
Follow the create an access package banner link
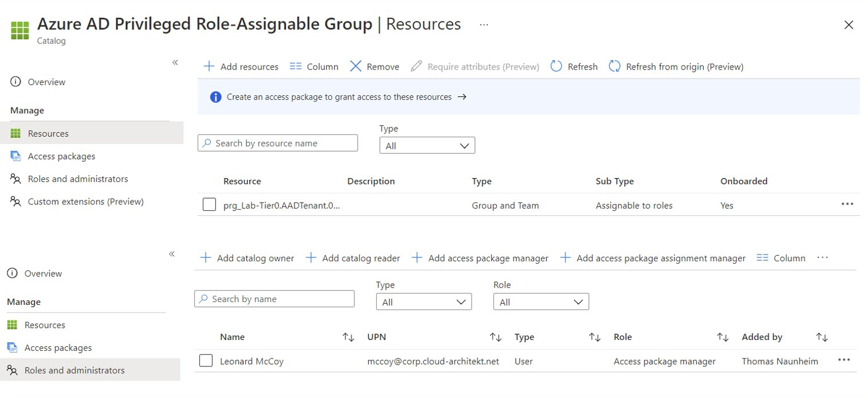pos(346,97)
